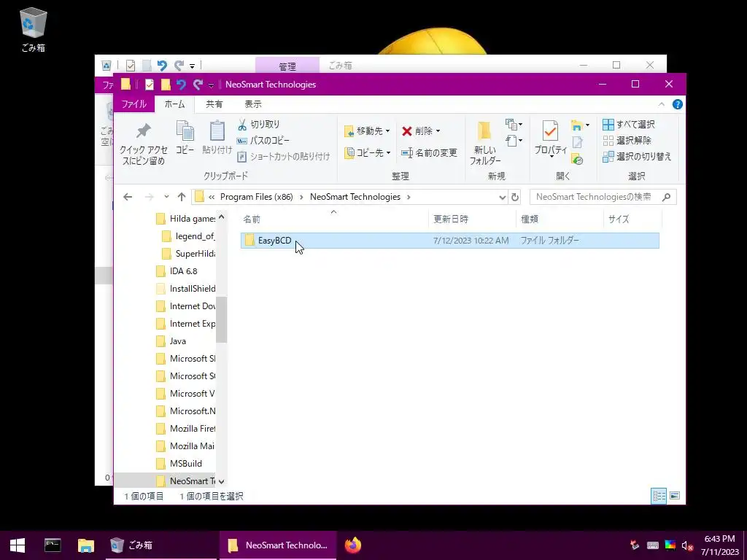Sort by the Size (サイズ) column header
The image size is (747, 560).
coord(632,219)
